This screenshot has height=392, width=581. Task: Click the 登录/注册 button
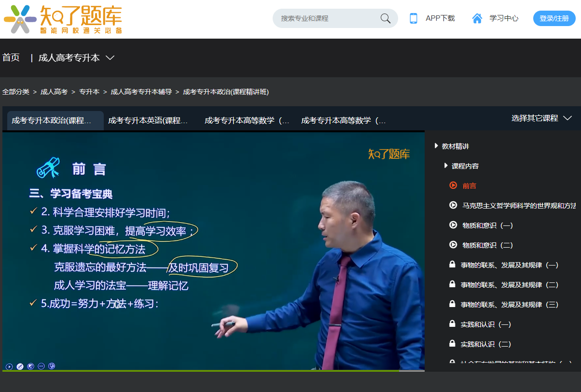coord(554,18)
